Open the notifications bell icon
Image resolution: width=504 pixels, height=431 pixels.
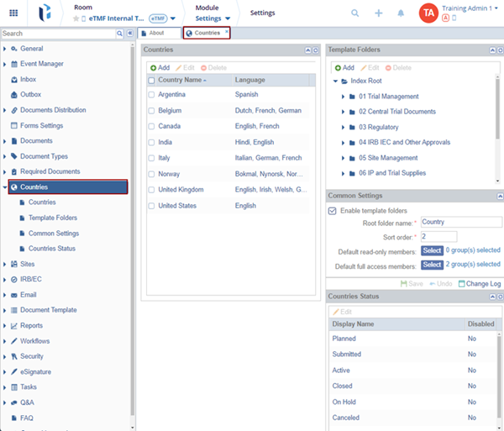(402, 13)
